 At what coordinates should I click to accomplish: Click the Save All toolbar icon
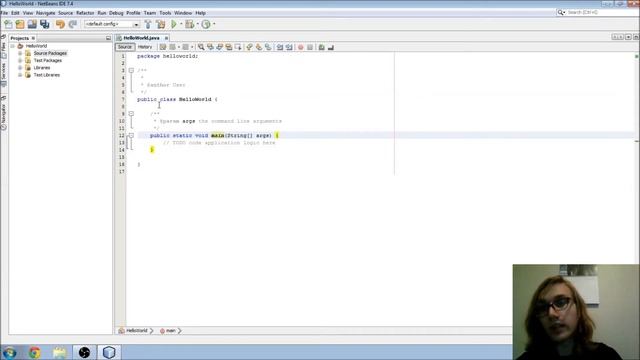pos(44,24)
